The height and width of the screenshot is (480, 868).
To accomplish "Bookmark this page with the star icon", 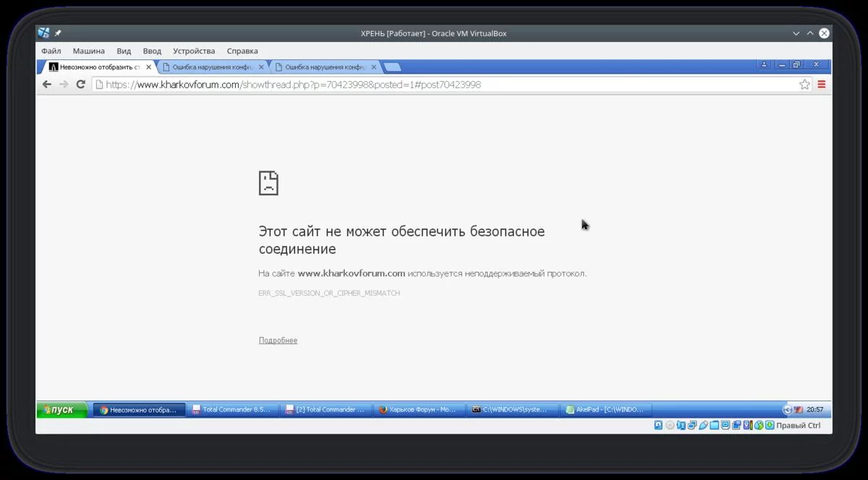I will (804, 85).
